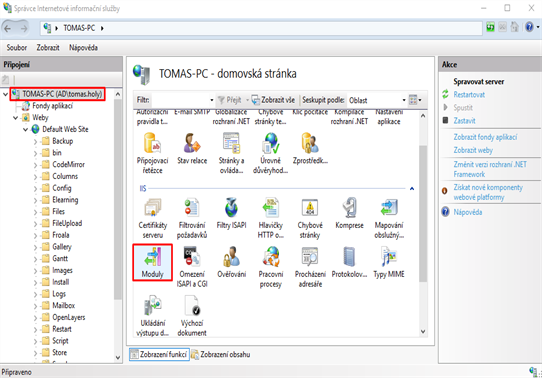Viewport: 542px width, 378px height.
Task: Click TOMAS-PC in the address breadcrumb
Action: tap(79, 28)
